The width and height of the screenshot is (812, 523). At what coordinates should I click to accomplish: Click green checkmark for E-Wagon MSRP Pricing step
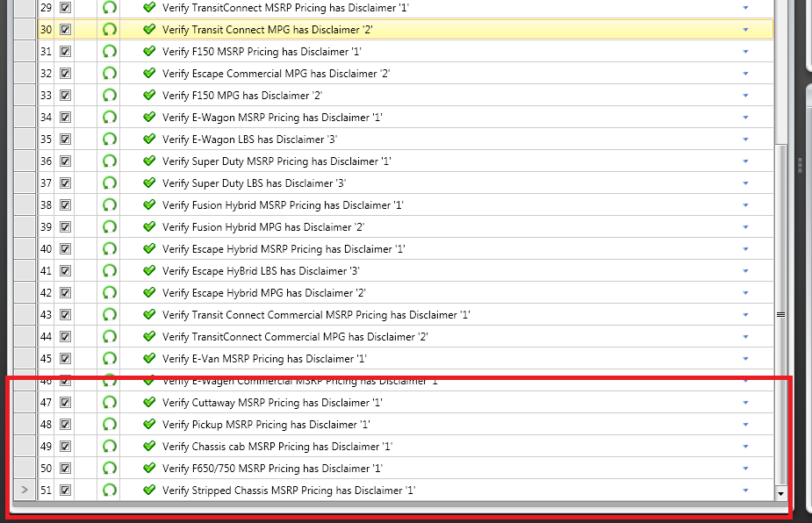149,117
